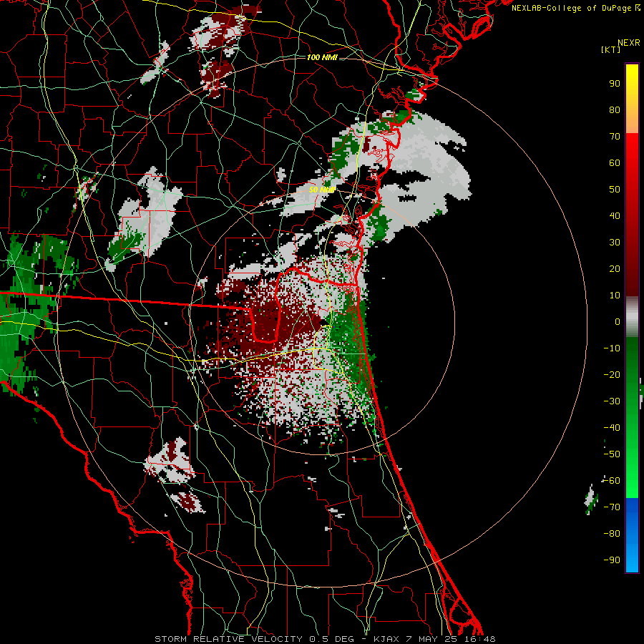Click the STORM RELATIVE VELOCITY product title

pyautogui.click(x=228, y=639)
